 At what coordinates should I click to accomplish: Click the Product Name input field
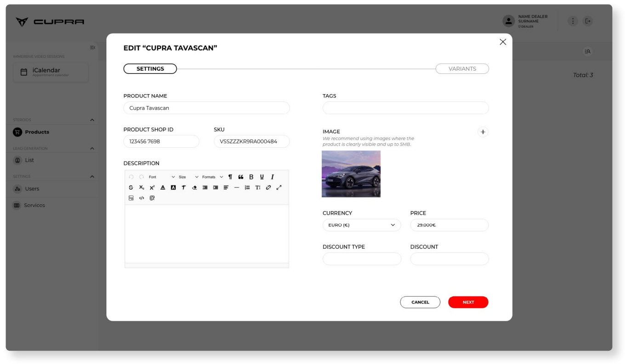point(206,108)
